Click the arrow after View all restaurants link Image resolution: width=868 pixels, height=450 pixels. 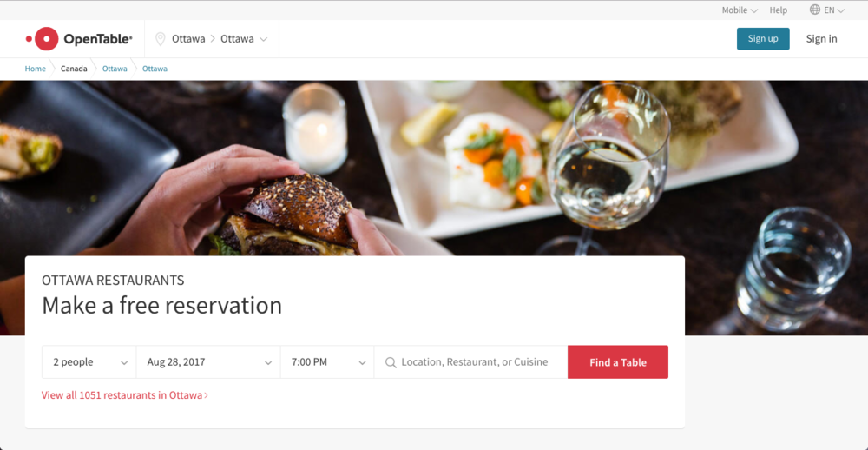coord(207,395)
